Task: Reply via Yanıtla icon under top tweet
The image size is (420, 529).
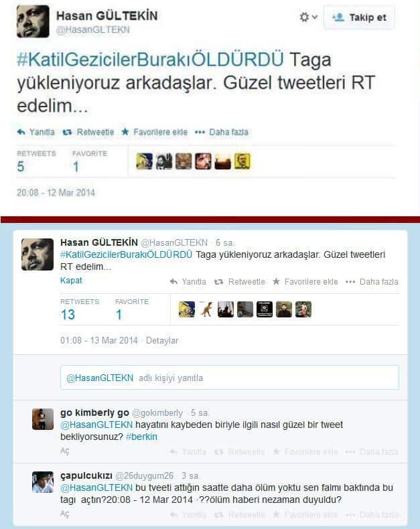Action: point(36,132)
